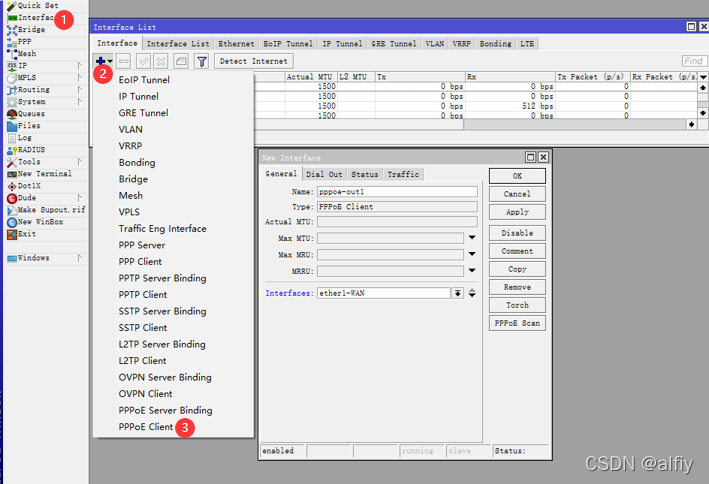The height and width of the screenshot is (484, 709).
Task: Switch to VLAN tab
Action: (435, 44)
